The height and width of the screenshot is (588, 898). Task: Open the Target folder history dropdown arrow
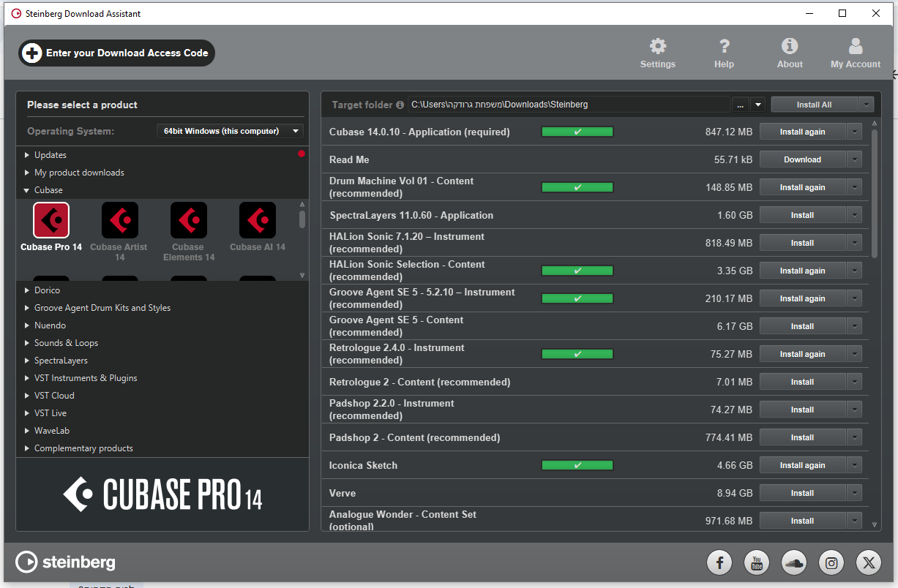758,105
